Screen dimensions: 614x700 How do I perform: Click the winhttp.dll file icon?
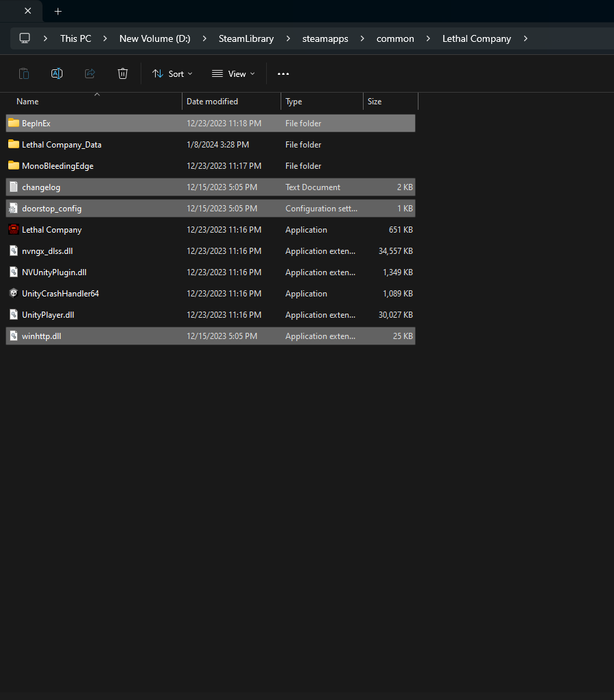point(14,336)
